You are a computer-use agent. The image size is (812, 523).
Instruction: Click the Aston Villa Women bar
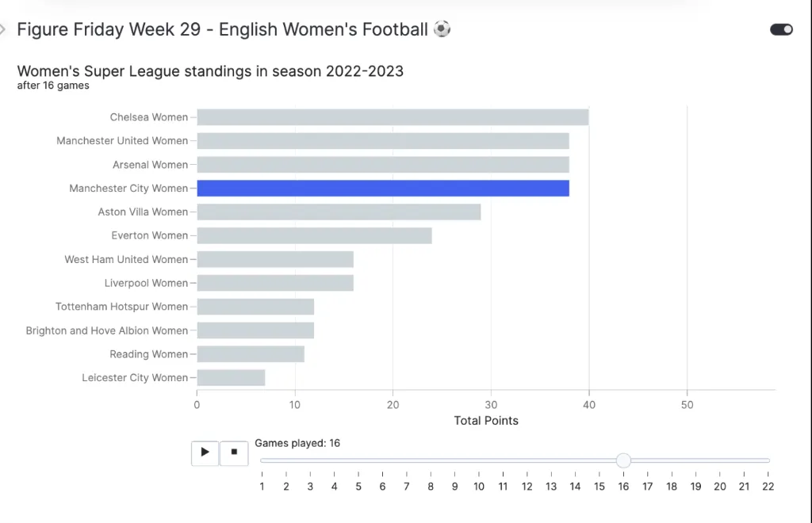(x=339, y=212)
